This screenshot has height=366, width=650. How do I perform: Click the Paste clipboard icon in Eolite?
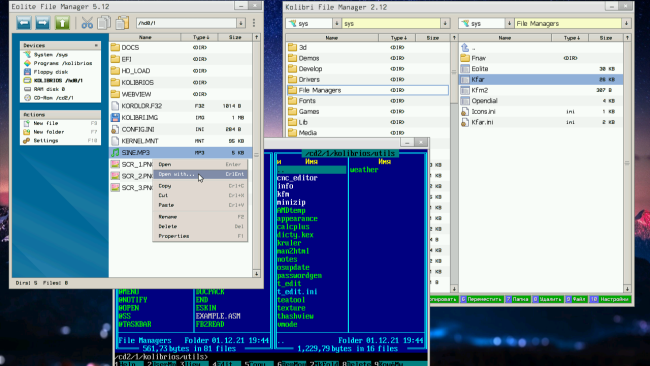(122, 23)
